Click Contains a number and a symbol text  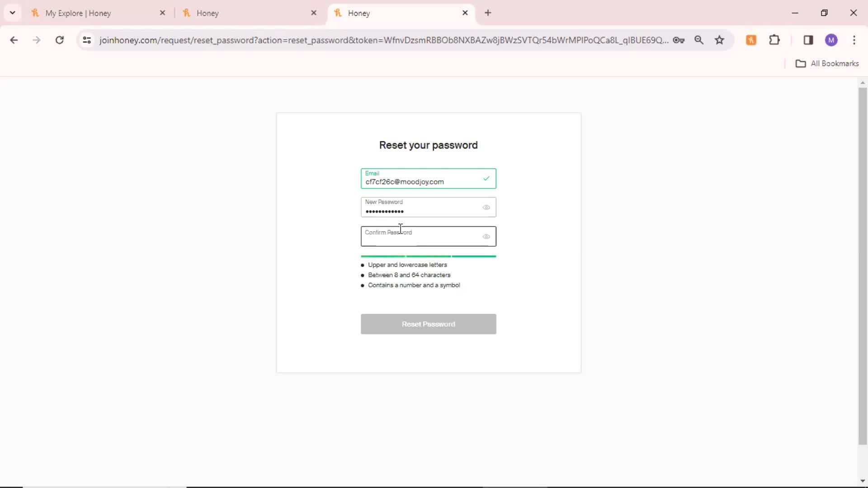pyautogui.click(x=414, y=285)
